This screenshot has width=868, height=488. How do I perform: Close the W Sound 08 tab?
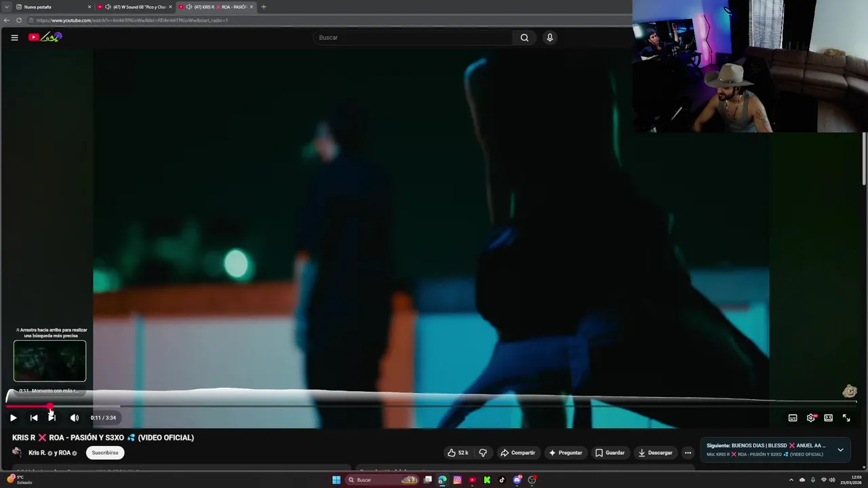[170, 7]
